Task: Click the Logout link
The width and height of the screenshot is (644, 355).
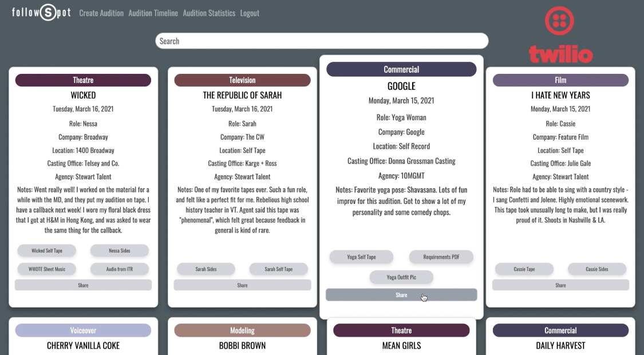Action: (x=250, y=13)
